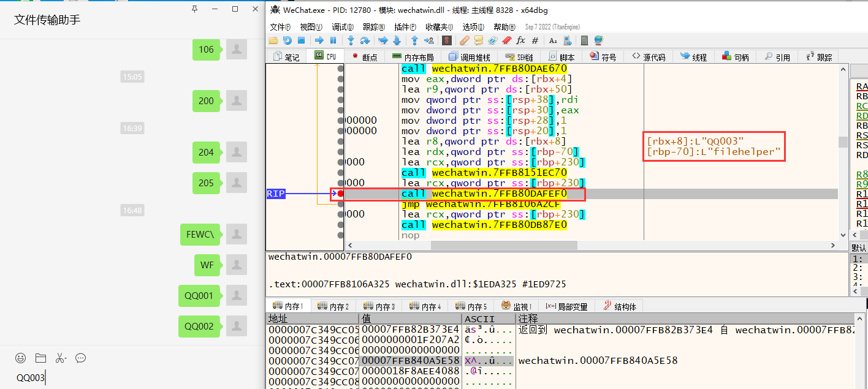Toggle the red breakpoint on call 7FFB80DAFEF0
The image size is (868, 389).
[x=341, y=194]
